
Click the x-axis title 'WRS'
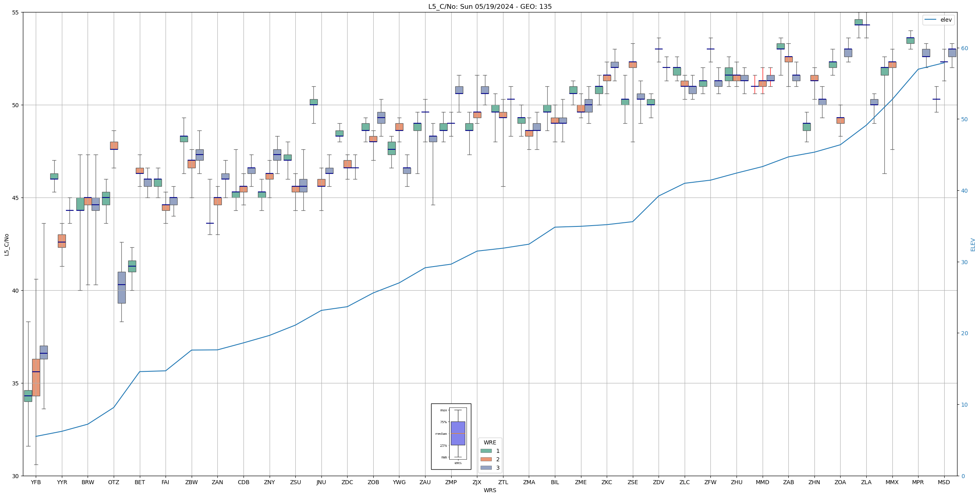490,490
